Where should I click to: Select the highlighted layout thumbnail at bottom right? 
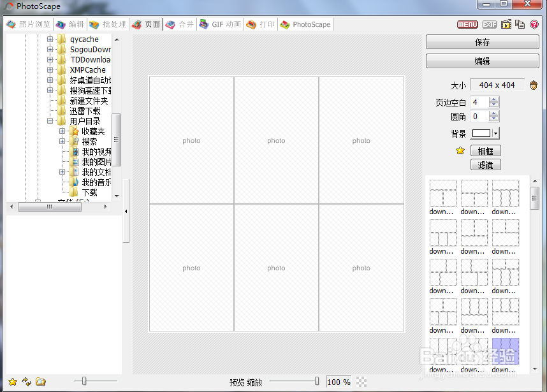(x=505, y=351)
